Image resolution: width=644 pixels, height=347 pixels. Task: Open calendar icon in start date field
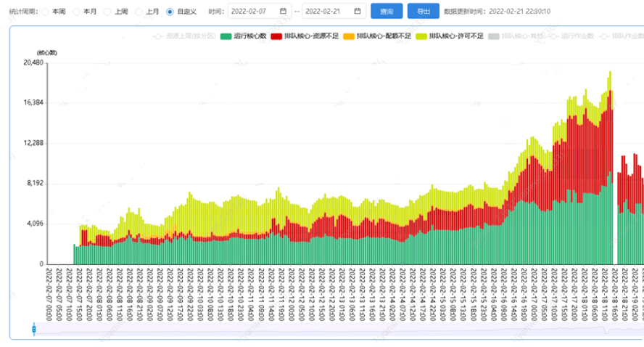(283, 12)
